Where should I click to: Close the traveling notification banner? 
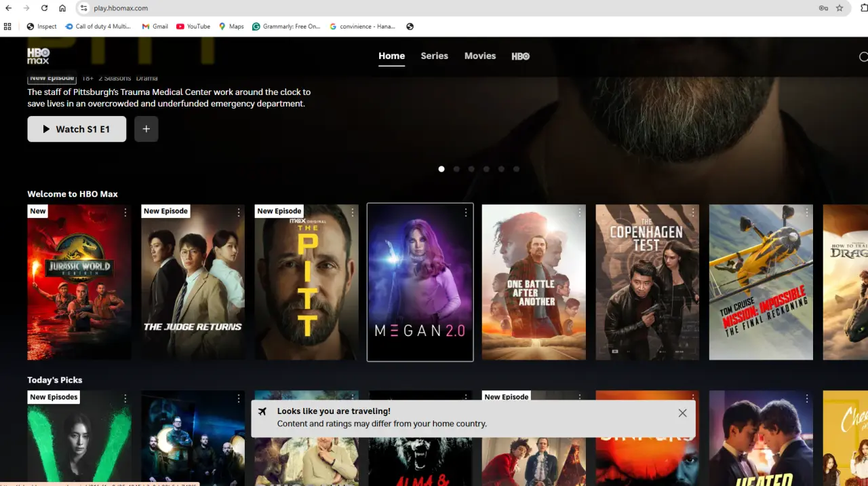(682, 413)
